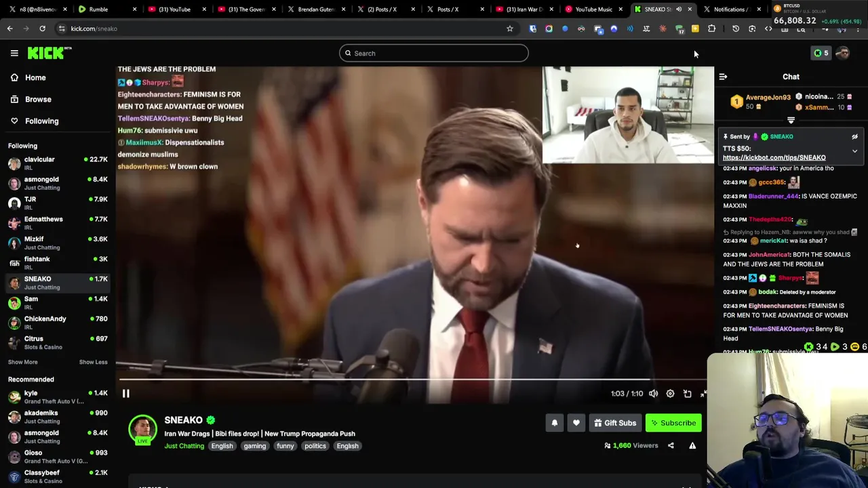This screenshot has height=488, width=868.
Task: Open SNEAKO's live avatar
Action: point(142,430)
